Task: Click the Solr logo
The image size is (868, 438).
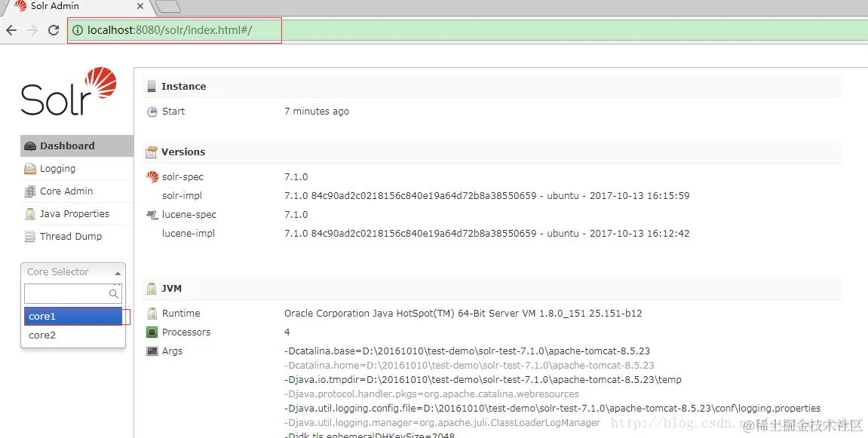Action: click(x=69, y=91)
